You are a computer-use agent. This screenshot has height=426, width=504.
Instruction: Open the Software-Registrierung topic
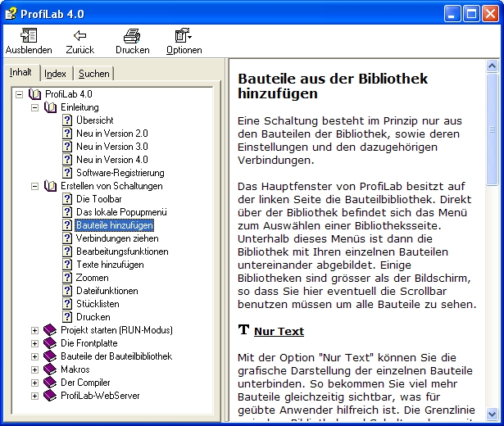120,173
